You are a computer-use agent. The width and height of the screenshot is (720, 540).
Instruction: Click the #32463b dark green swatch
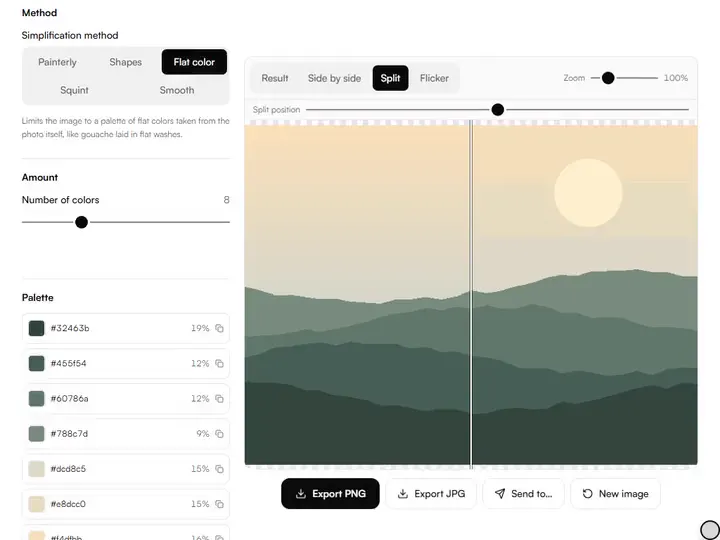click(36, 328)
